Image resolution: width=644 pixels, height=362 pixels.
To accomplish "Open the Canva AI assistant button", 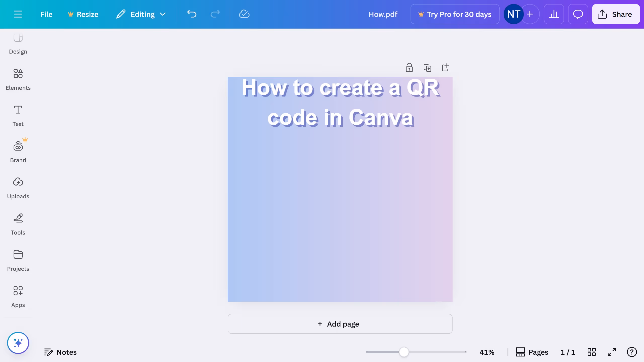I will [x=18, y=343].
